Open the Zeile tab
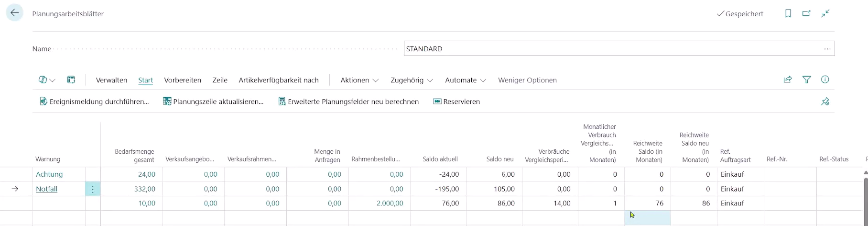 220,80
